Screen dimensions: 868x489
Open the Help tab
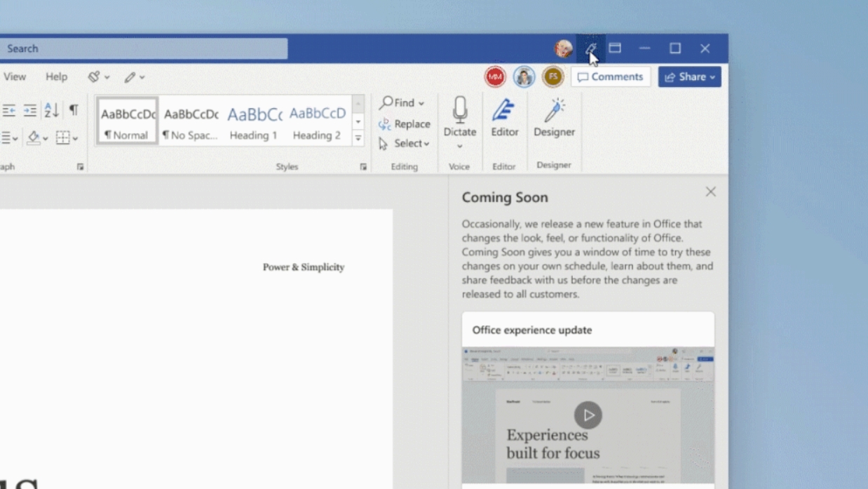point(57,76)
